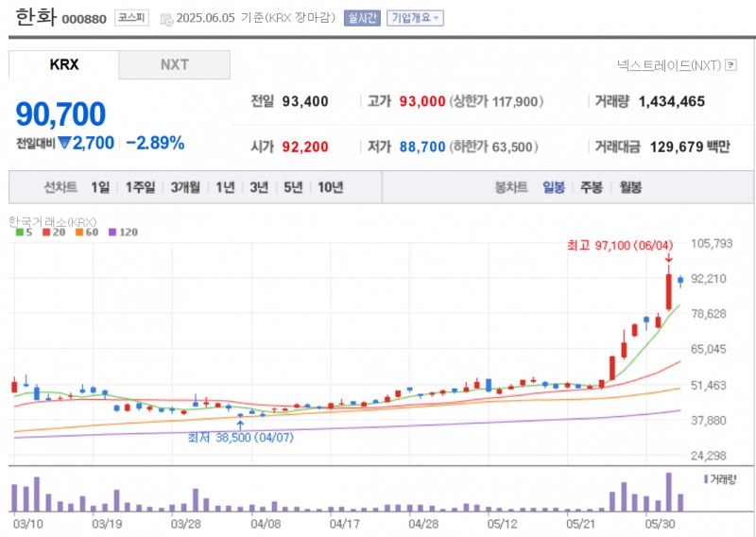This screenshot has height=537, width=756.
Task: Click the orange 60-day moving average swatch
Action: coord(79,232)
